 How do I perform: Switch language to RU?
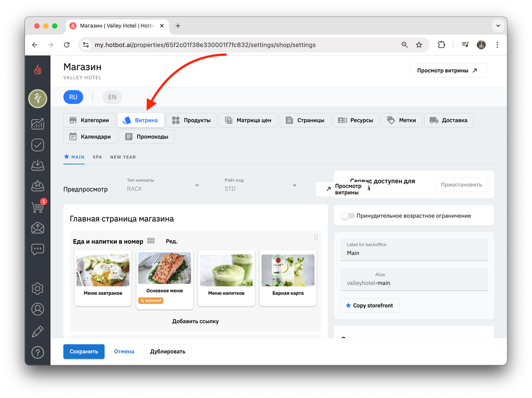coord(73,97)
